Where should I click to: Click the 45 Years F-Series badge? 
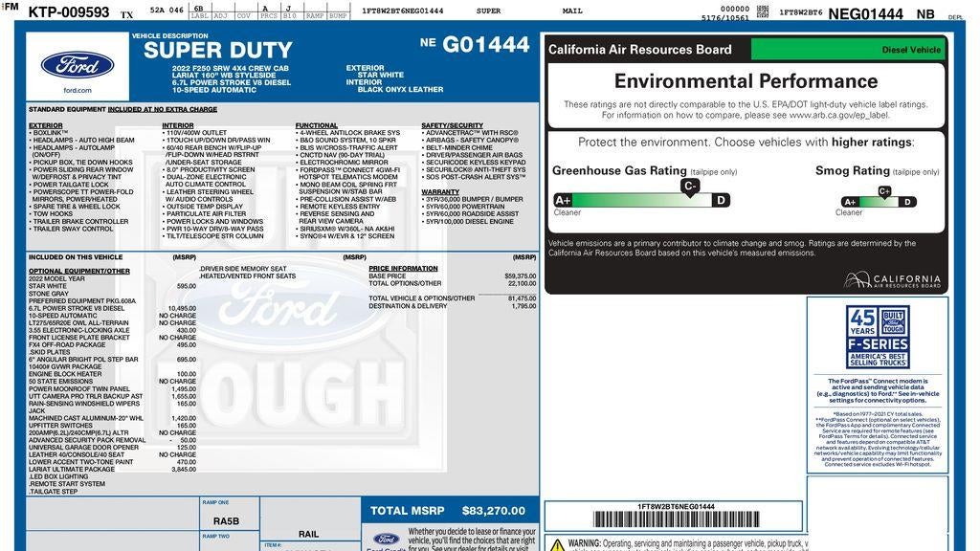(x=878, y=336)
